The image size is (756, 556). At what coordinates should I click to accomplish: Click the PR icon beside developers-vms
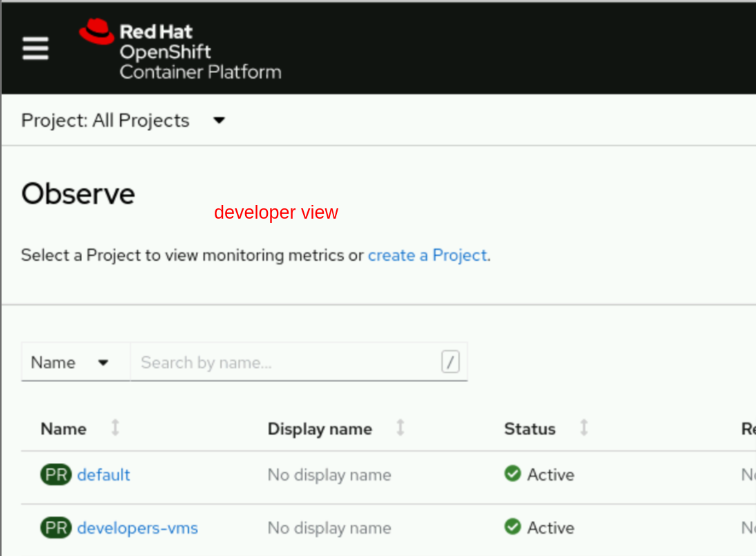[55, 527]
